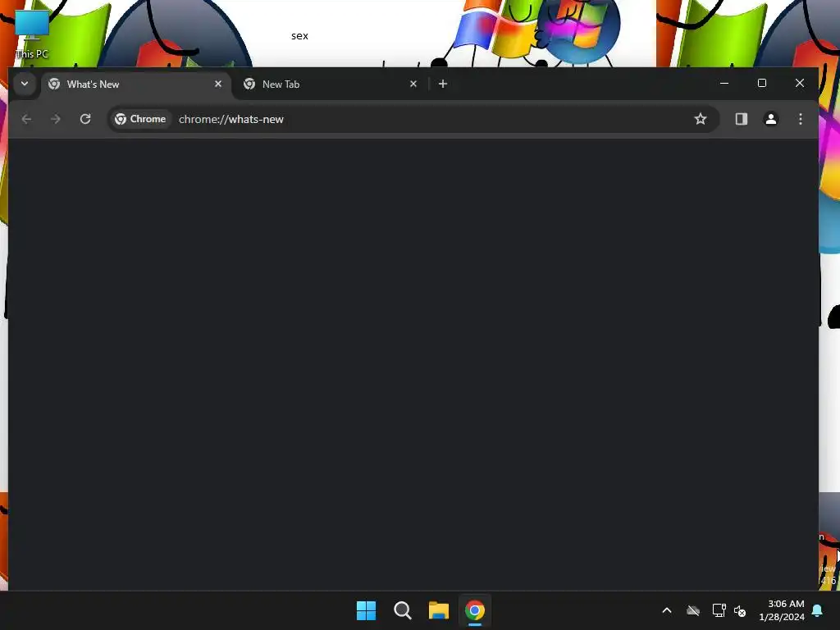
Task: Minimize the Chrome window
Action: [724, 83]
